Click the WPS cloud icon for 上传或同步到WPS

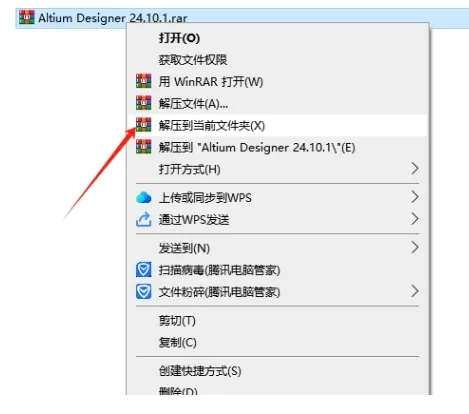(144, 198)
